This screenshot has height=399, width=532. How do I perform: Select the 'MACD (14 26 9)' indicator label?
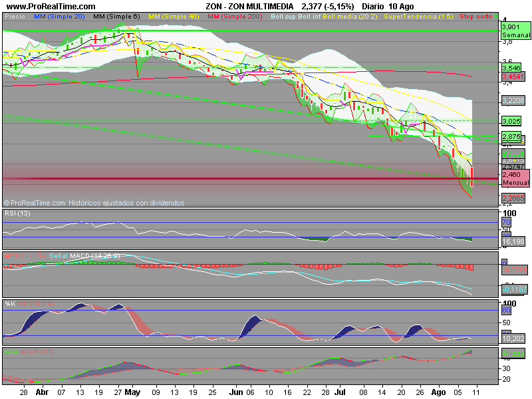click(94, 255)
